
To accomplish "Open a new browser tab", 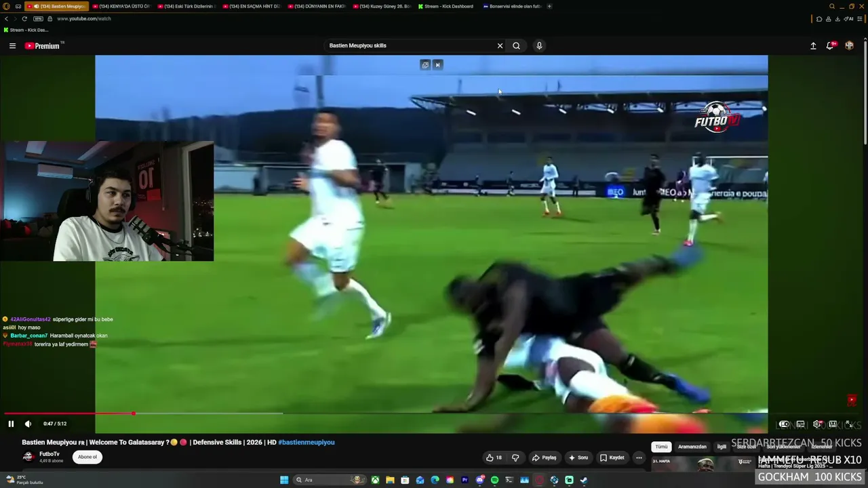I will (549, 6).
